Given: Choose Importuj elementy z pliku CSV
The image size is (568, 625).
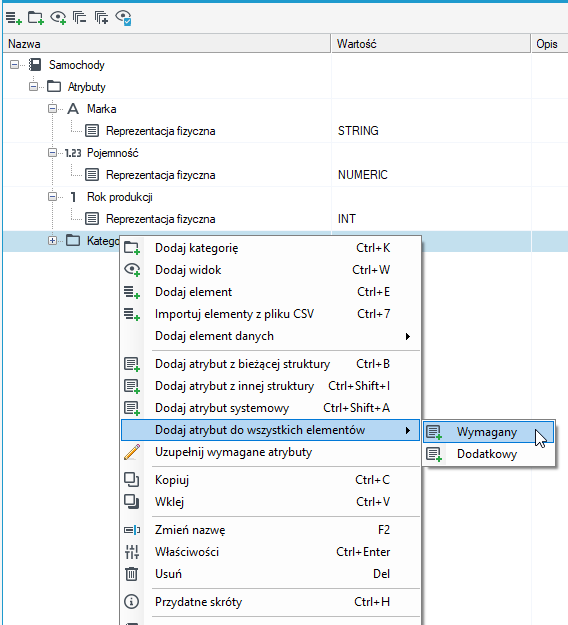Looking at the screenshot, I should [x=271, y=314].
